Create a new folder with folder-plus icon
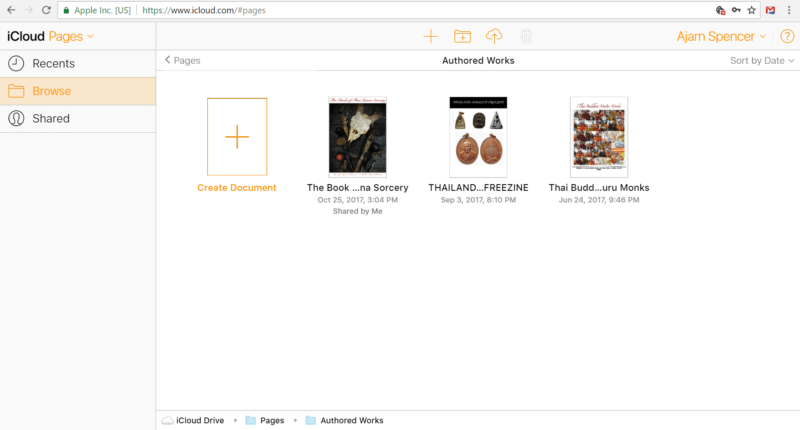Screen dimensions: 800x430 click(x=462, y=36)
